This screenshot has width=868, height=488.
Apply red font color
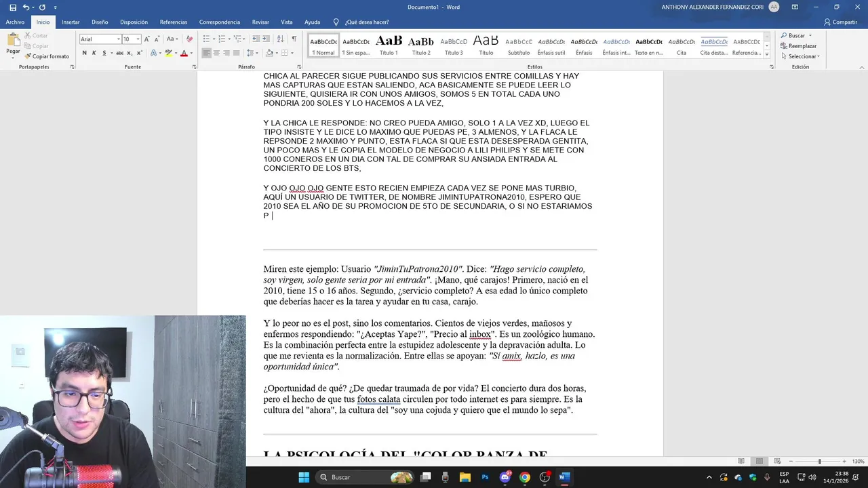pyautogui.click(x=184, y=53)
